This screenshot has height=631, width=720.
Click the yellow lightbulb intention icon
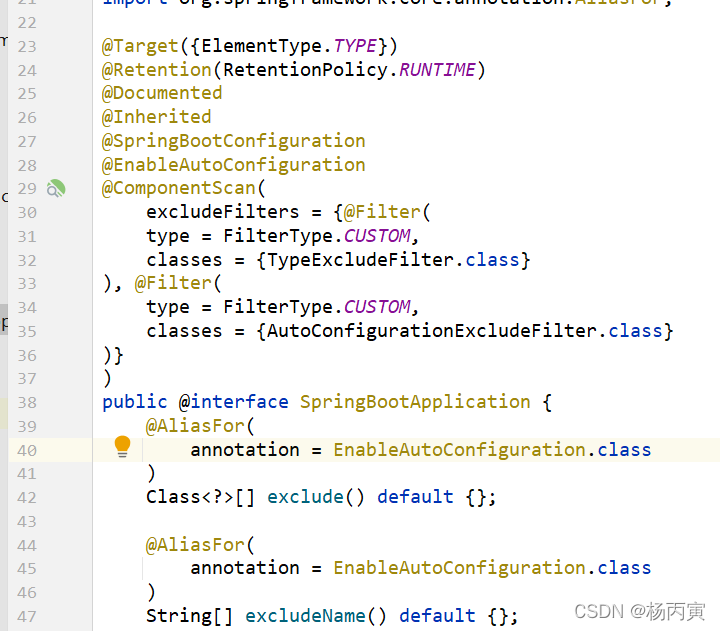coord(122,446)
